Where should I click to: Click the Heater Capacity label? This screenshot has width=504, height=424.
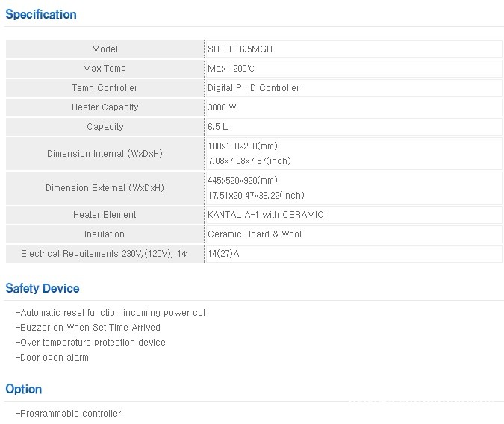105,107
